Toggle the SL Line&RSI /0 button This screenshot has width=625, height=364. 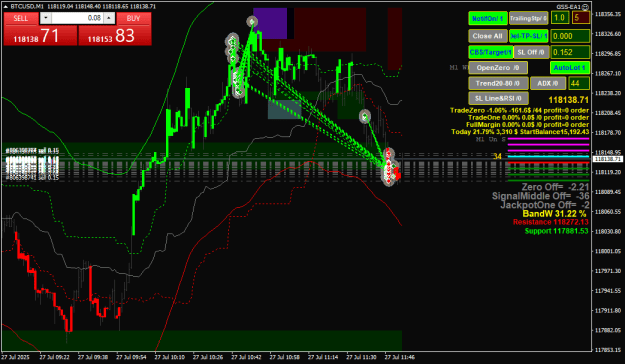click(498, 98)
